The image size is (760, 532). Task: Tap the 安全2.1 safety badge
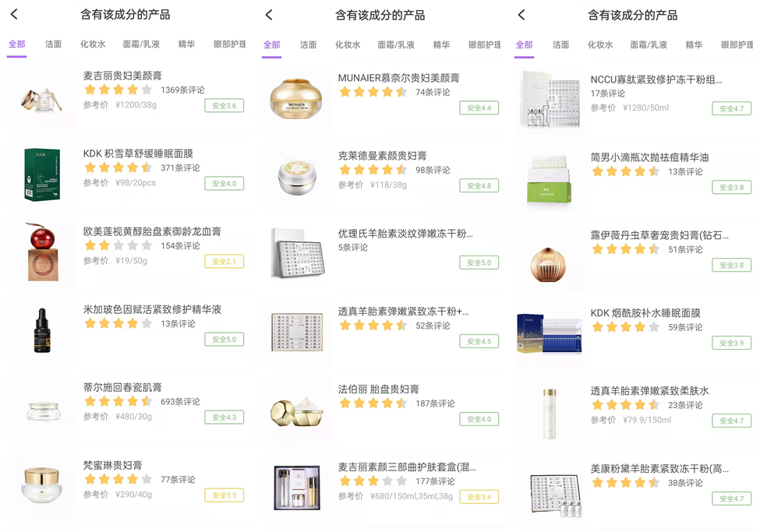pyautogui.click(x=224, y=262)
